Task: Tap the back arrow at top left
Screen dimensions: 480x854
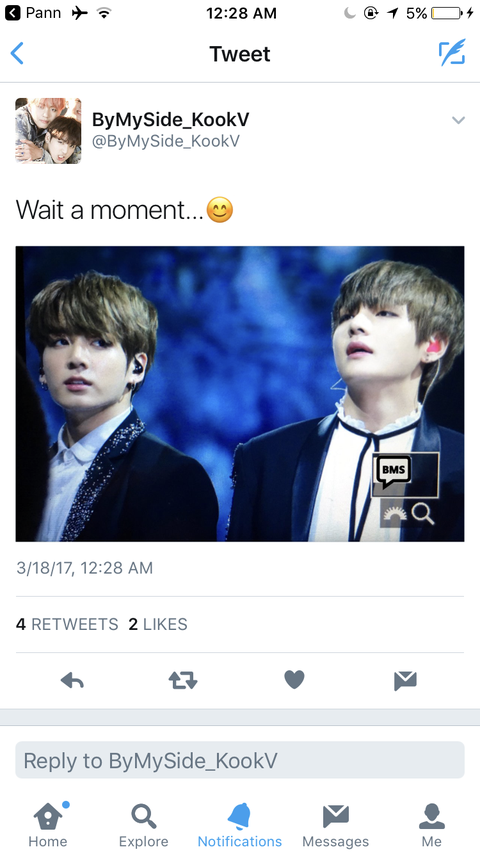Action: point(17,53)
